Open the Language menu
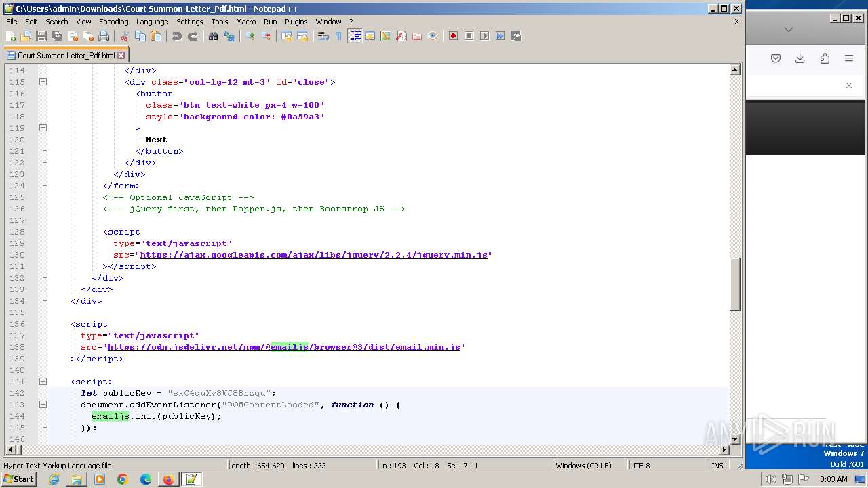The image size is (868, 488). [152, 22]
